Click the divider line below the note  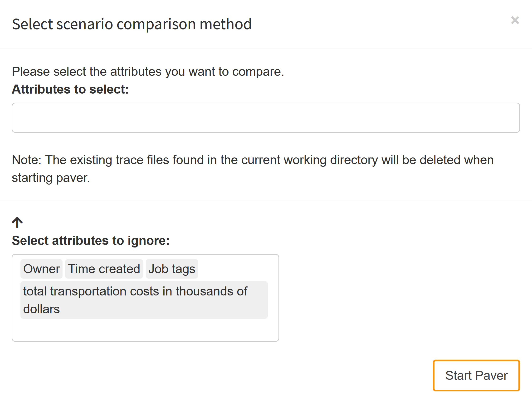coord(266,200)
